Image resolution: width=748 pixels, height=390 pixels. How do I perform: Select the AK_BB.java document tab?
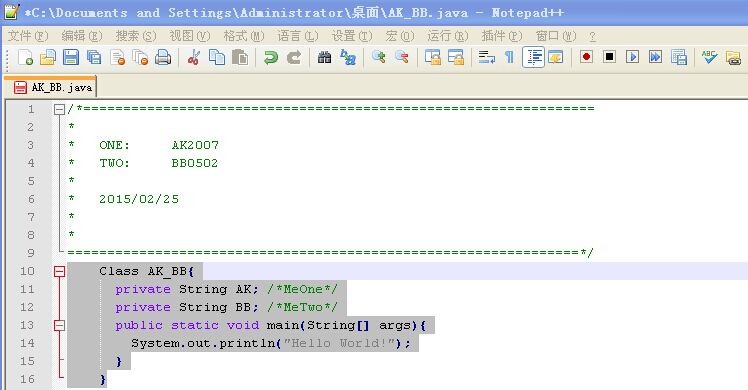tap(50, 87)
